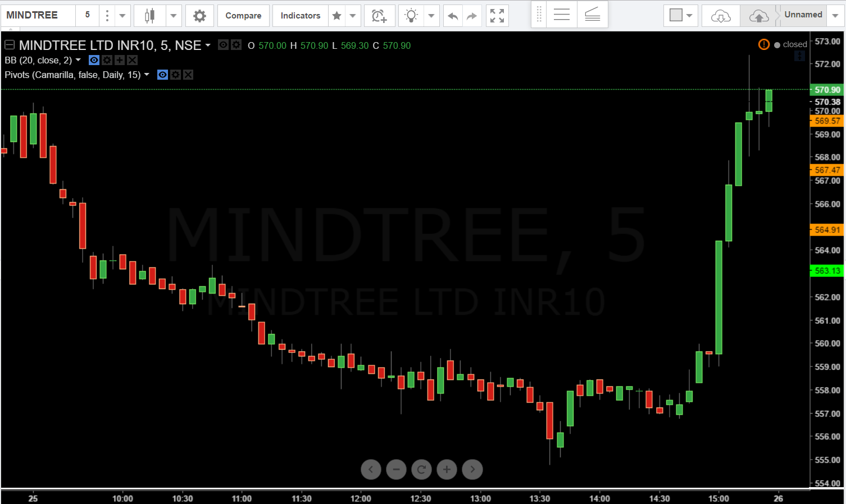Create alert with the alarm clock icon
Viewport: 846px width, 504px height.
pos(379,16)
